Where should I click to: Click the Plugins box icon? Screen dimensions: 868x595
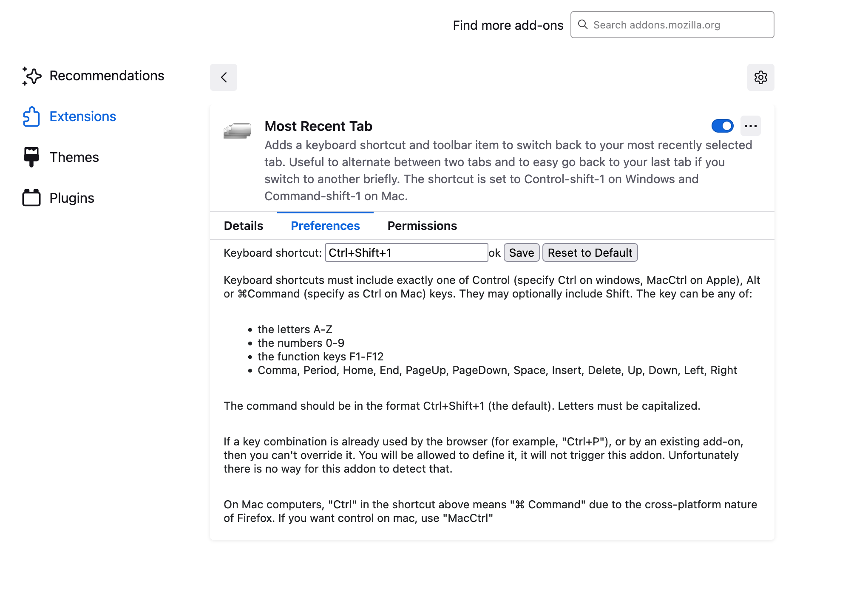click(31, 198)
